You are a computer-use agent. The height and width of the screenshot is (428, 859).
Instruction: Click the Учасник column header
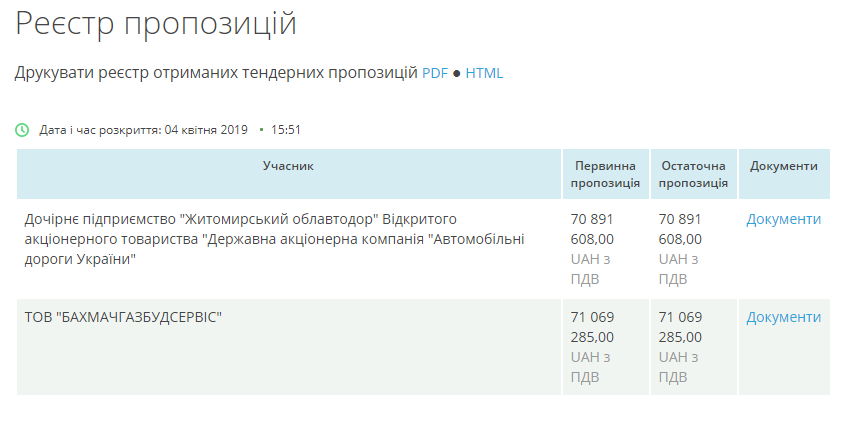point(288,166)
